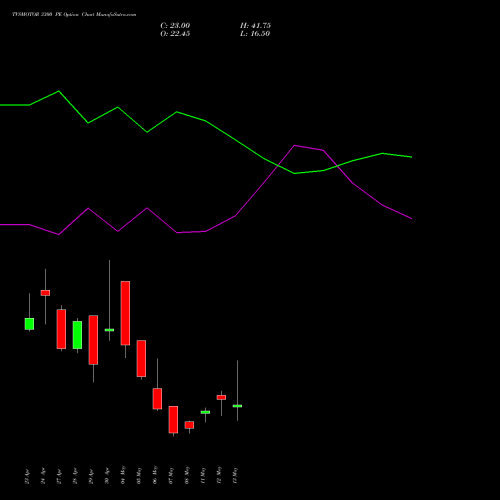
Task: Select the 30 Apr date label
Action: click(x=107, y=476)
